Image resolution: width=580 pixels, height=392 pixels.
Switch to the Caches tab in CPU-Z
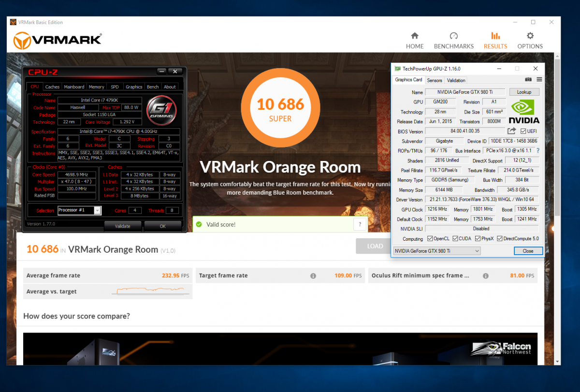pyautogui.click(x=52, y=87)
